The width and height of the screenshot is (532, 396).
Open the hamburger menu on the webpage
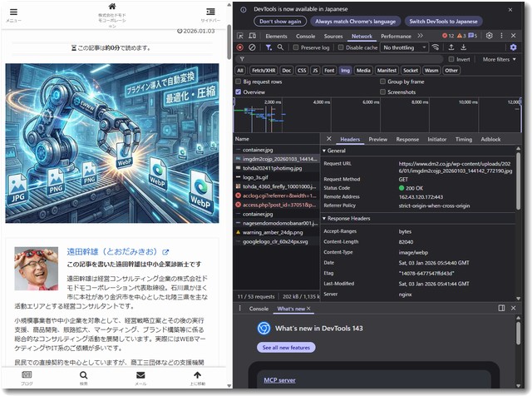click(x=13, y=12)
